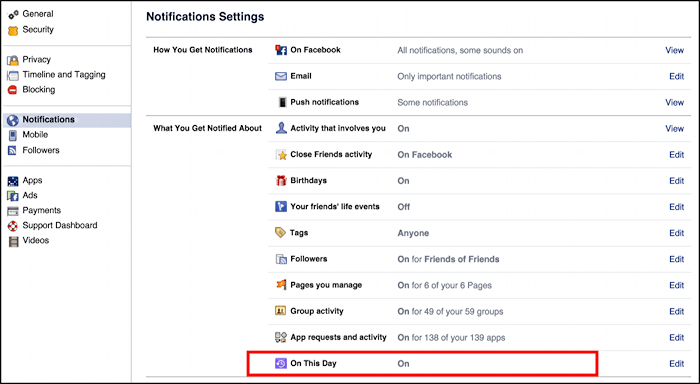Click the Followers row icon in settings
This screenshot has height=384, width=700.
click(281, 259)
